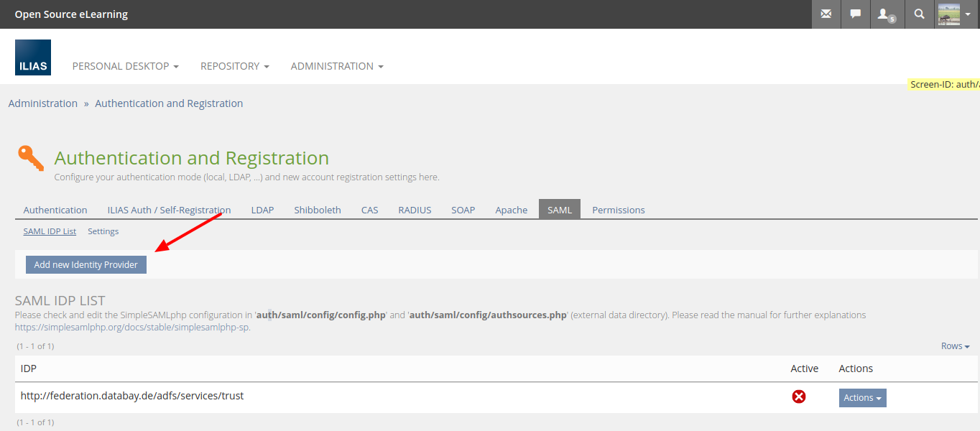Click Add new Identity Provider button
The width and height of the screenshot is (980, 431).
[86, 264]
